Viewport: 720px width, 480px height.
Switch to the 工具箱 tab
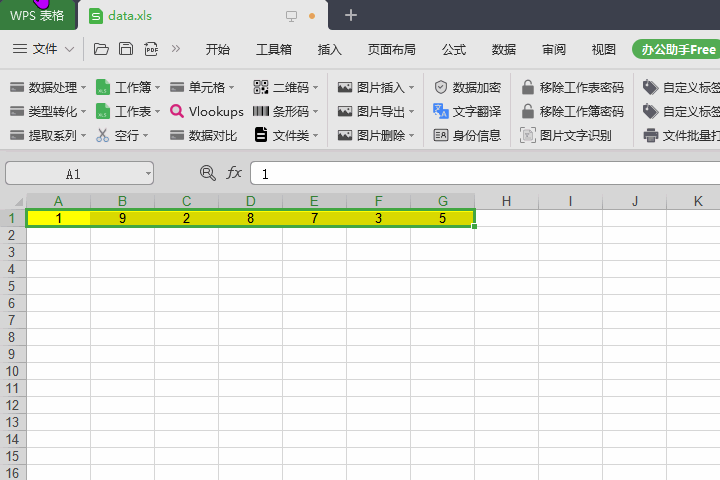tap(274, 49)
